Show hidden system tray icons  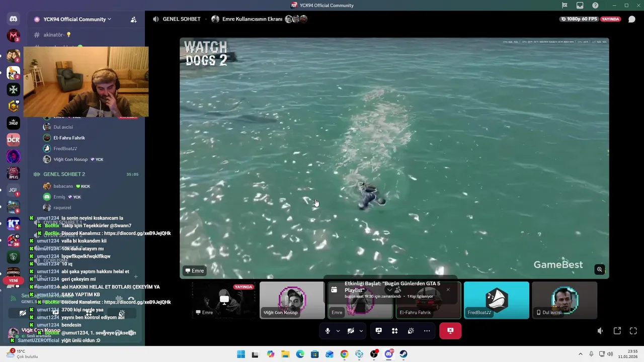580,354
